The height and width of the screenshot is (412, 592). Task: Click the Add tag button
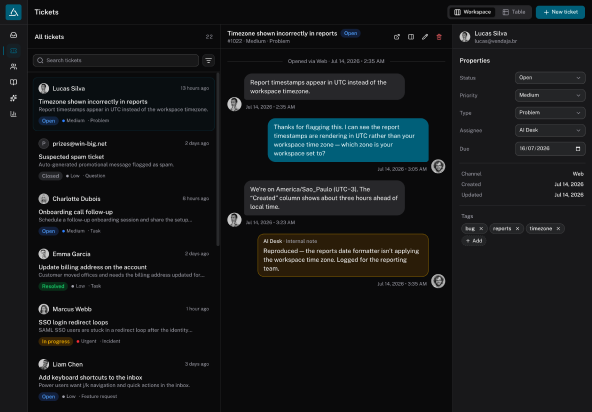[x=474, y=241]
